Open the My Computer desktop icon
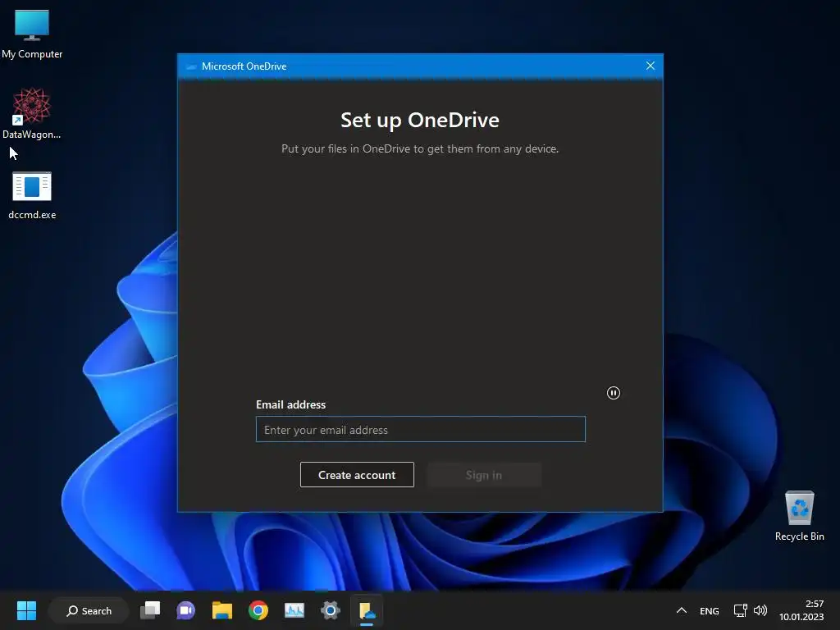 (x=32, y=33)
